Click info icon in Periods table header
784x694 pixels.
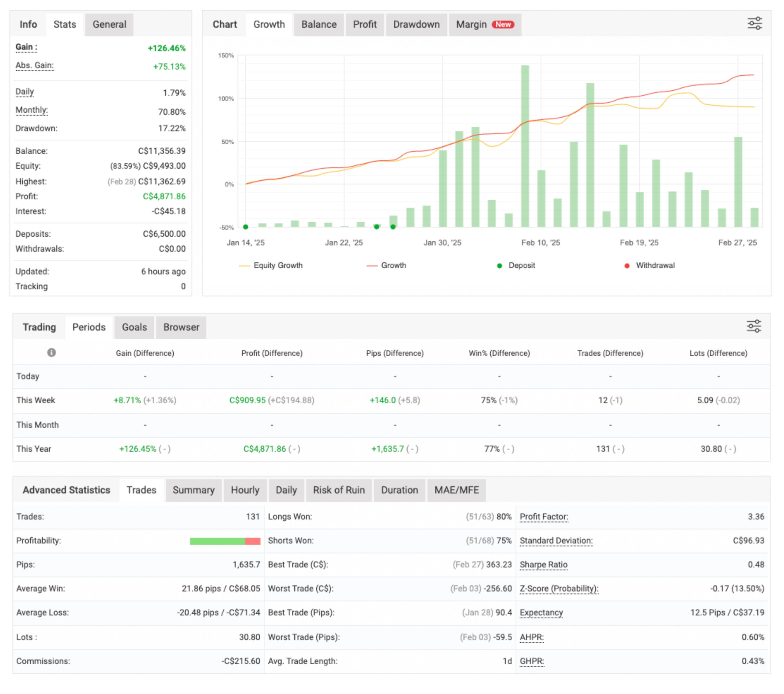[51, 352]
